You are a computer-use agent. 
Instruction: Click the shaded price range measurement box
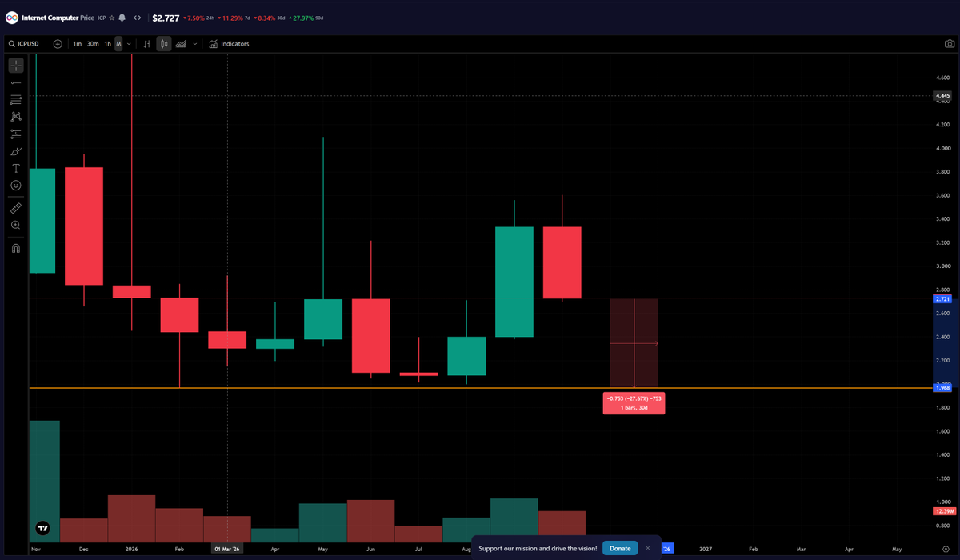click(634, 343)
